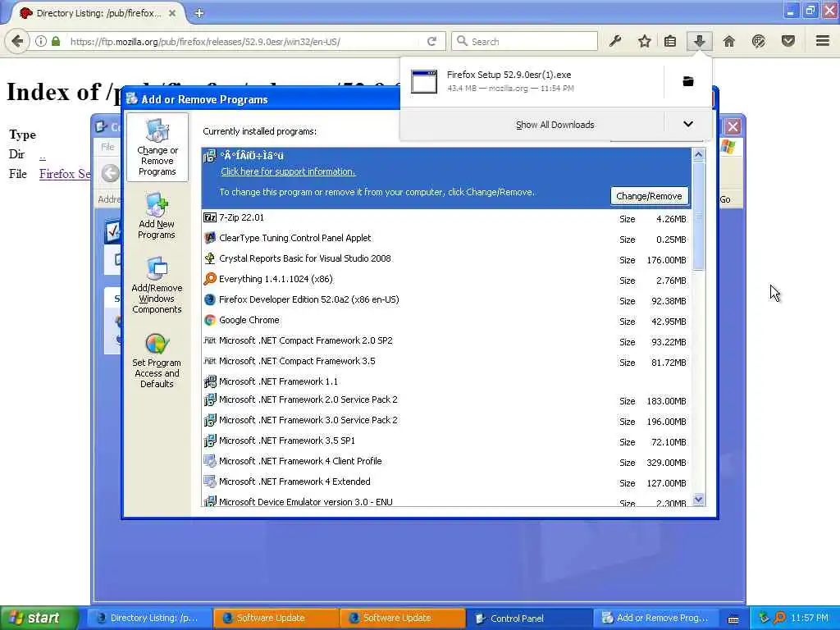Show bookmarks list icon
The image size is (840, 630).
coord(670,41)
